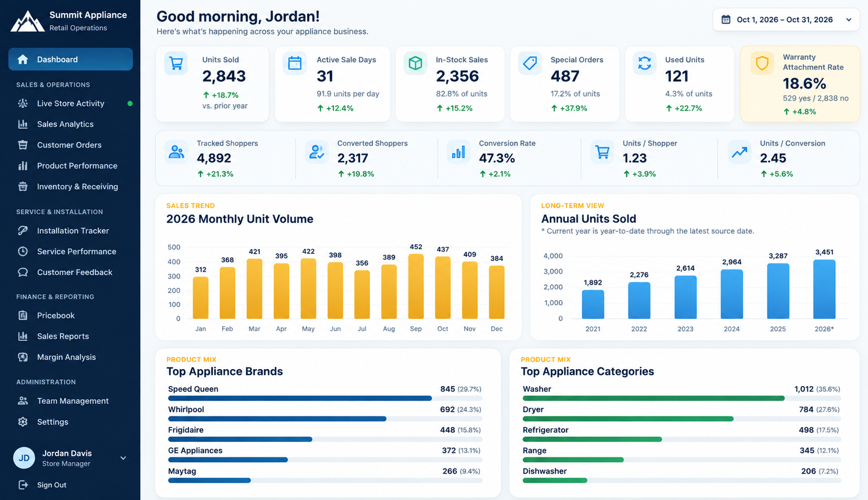
Task: Click the Units Sold cart icon
Action: 176,64
